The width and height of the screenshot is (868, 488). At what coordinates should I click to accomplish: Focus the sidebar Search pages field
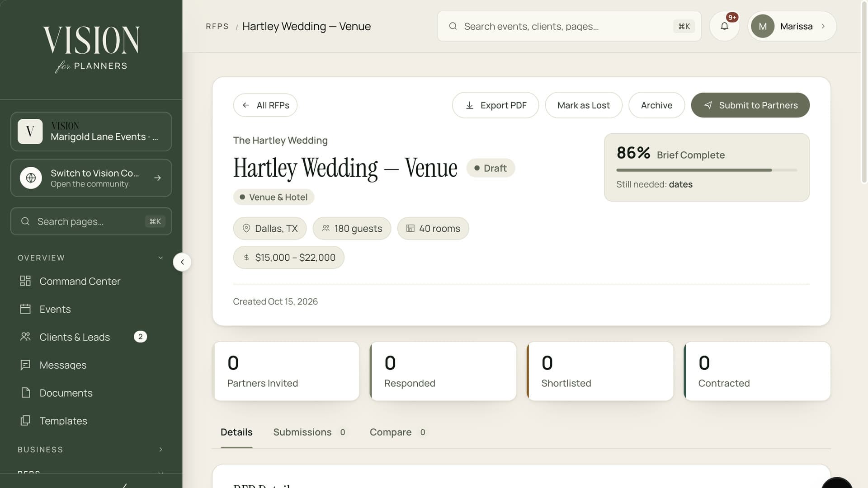(x=91, y=221)
